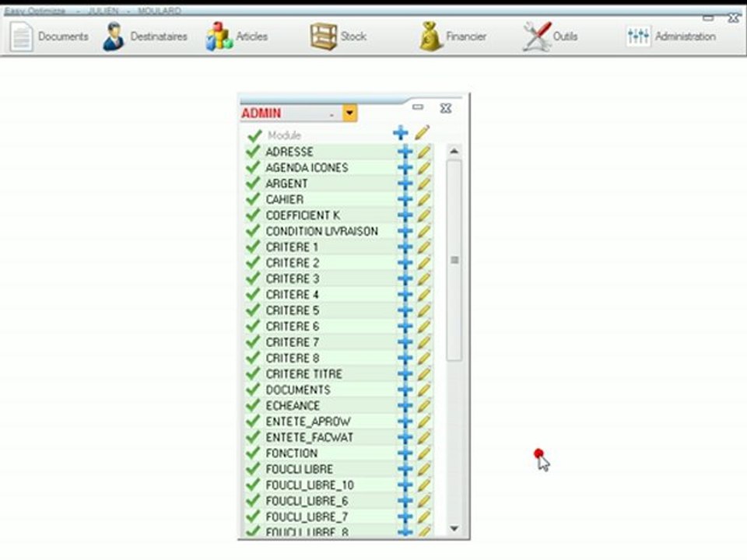This screenshot has width=747, height=560.
Task: Select the ECHEANCE text row
Action: tap(293, 406)
